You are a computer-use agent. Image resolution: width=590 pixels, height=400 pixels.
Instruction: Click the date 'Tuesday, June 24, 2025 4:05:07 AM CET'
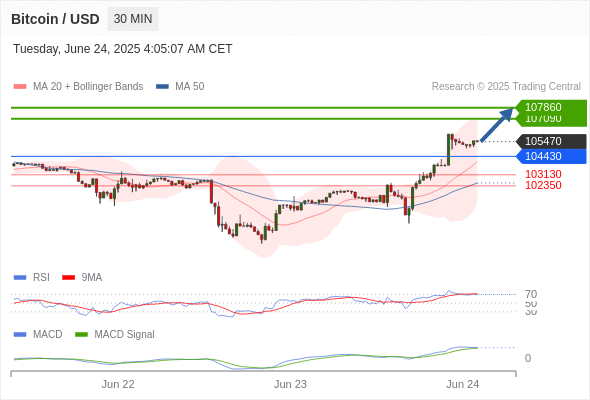123,49
